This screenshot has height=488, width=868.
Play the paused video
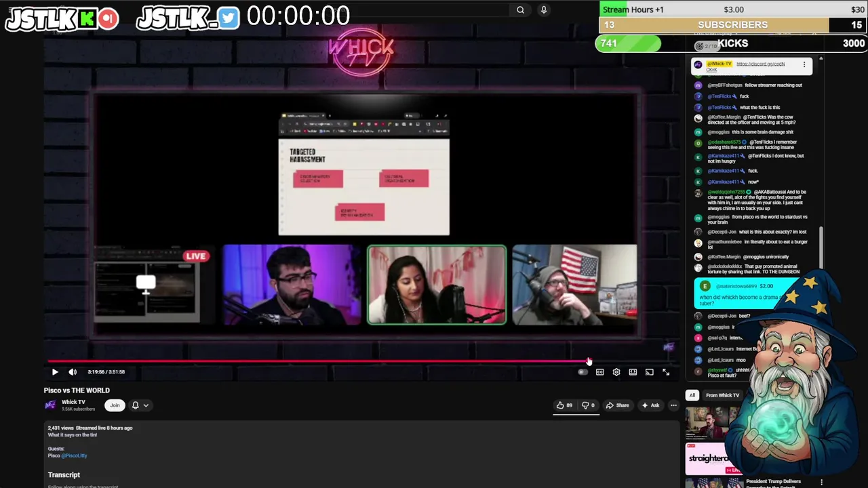click(55, 372)
